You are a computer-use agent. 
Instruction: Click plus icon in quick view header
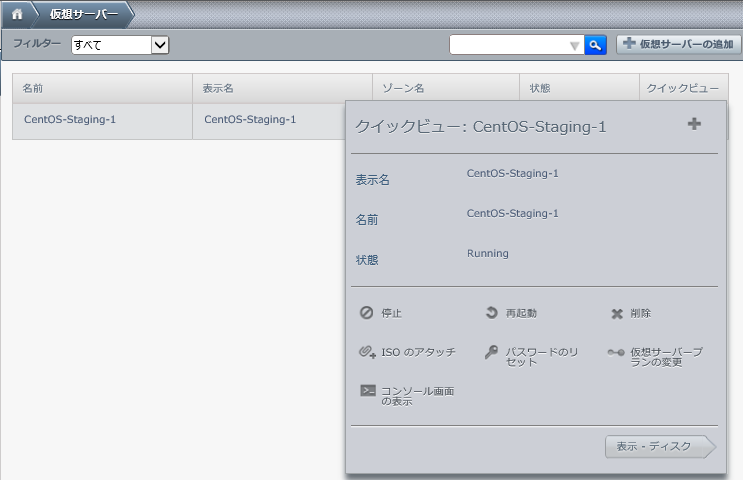694,124
